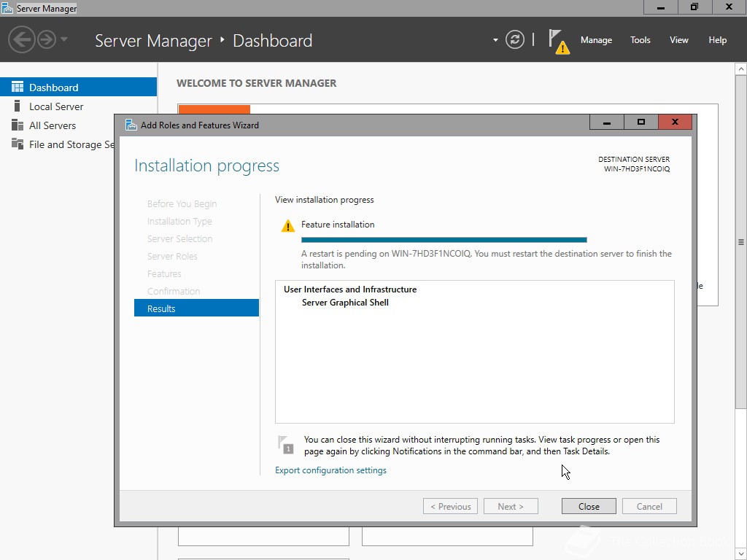Open the navigation history dropdown arrow
This screenshot has width=747, height=560.
(x=64, y=39)
